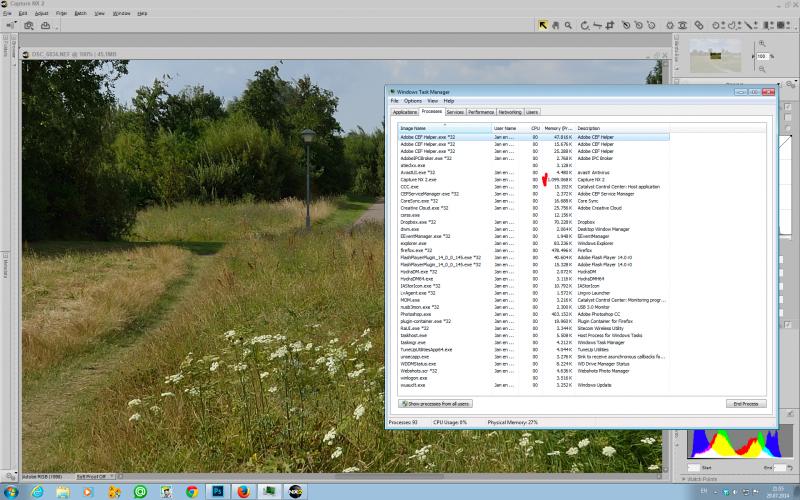Select the firefox.exe *32 process row
800x500 pixels.
click(x=534, y=251)
